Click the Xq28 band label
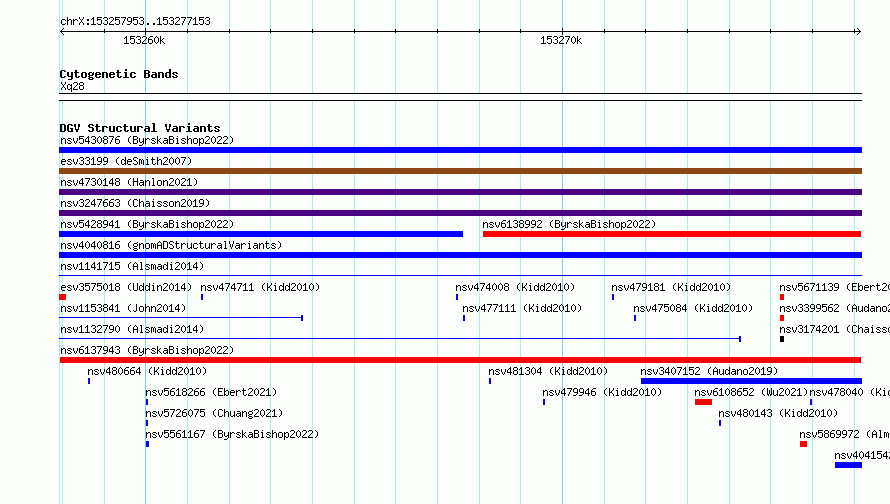This screenshot has height=504, width=890. coord(72,86)
